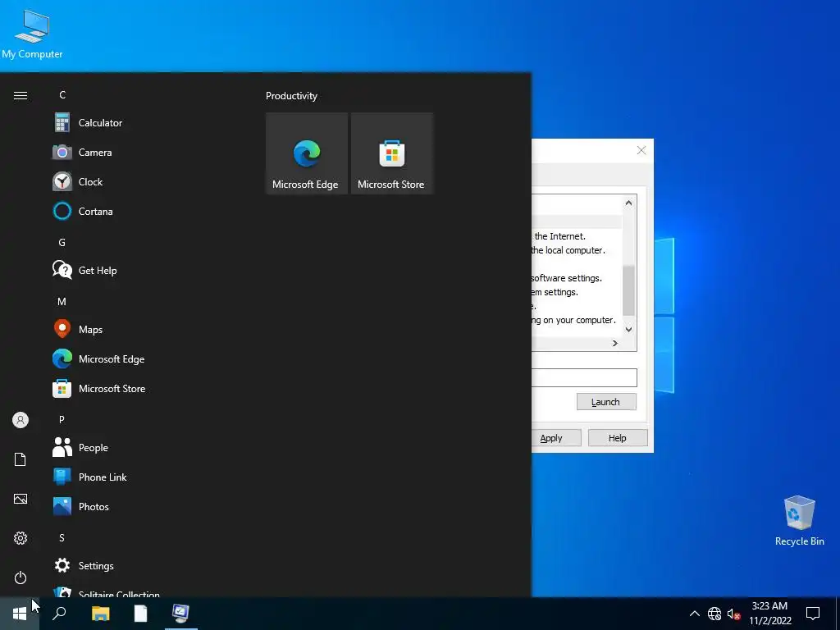840x630 pixels.
Task: Click the list's horizontal scroll right arrow
Action: [615, 344]
